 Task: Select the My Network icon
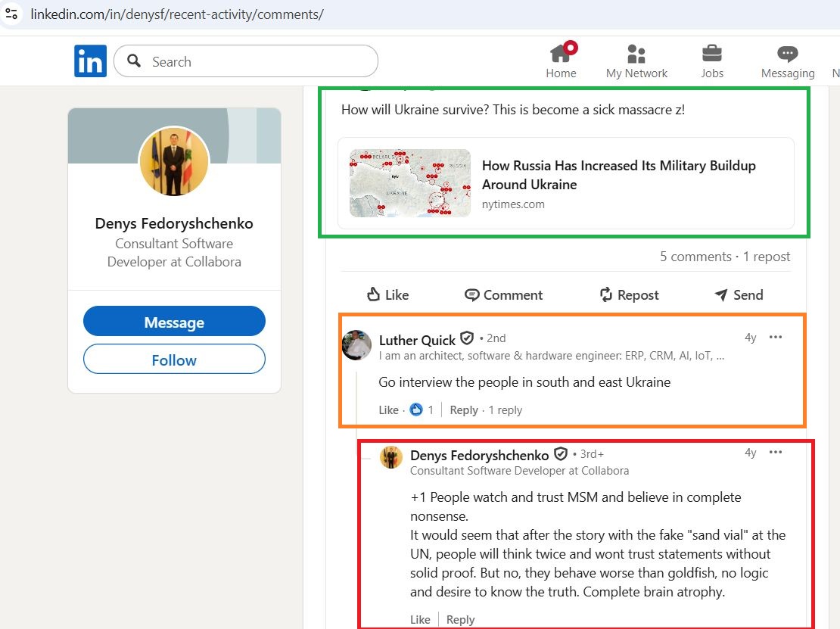[636, 54]
